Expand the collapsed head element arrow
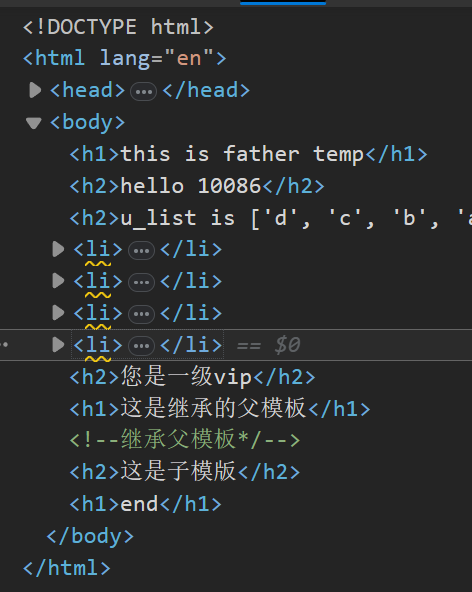472x592 pixels. coord(35,90)
